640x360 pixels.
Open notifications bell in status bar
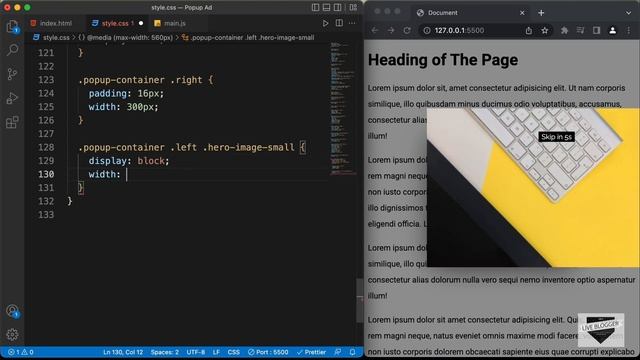352,352
